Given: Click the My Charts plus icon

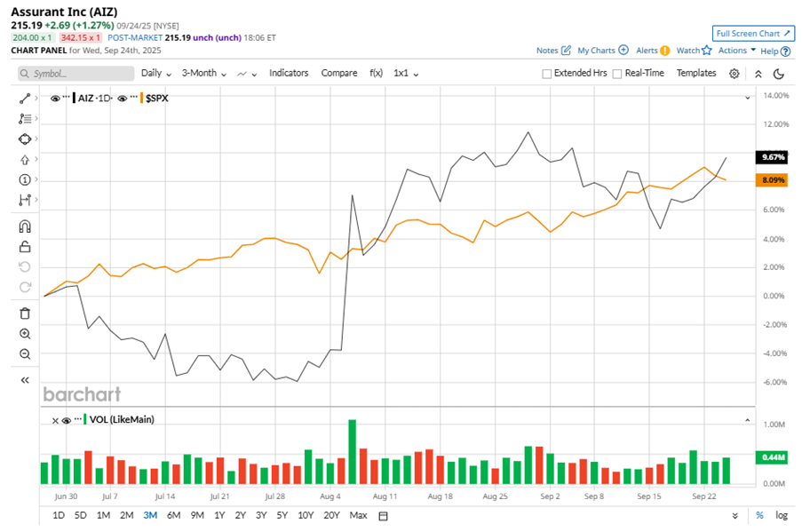Looking at the screenshot, I should (x=623, y=50).
